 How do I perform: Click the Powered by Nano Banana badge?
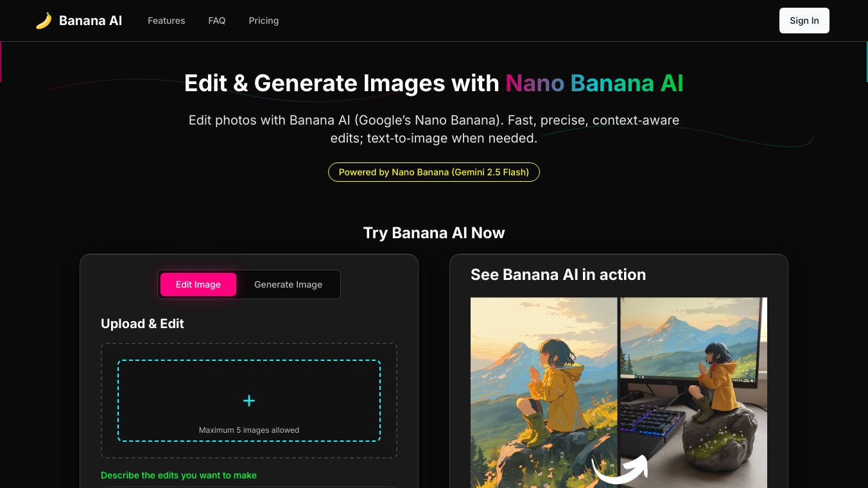(434, 172)
